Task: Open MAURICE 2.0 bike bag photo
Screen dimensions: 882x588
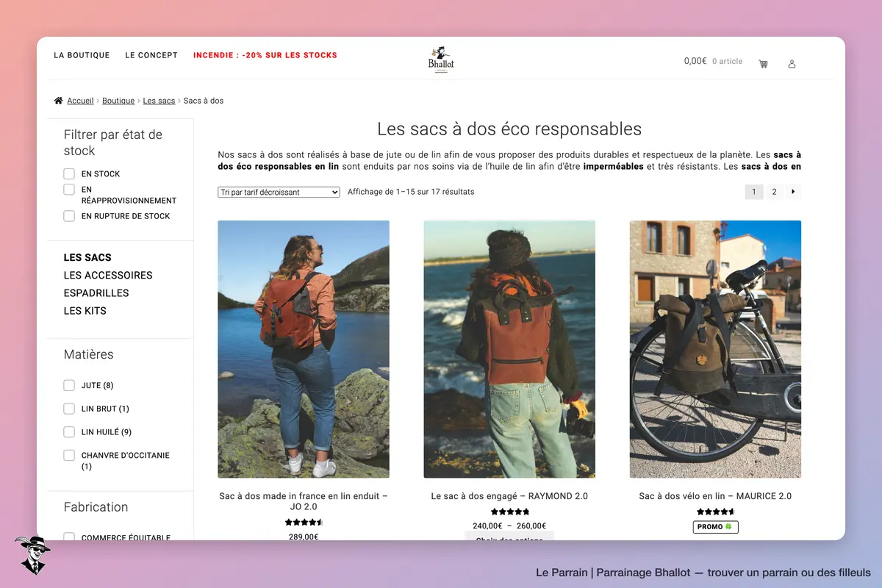Action: (x=715, y=349)
